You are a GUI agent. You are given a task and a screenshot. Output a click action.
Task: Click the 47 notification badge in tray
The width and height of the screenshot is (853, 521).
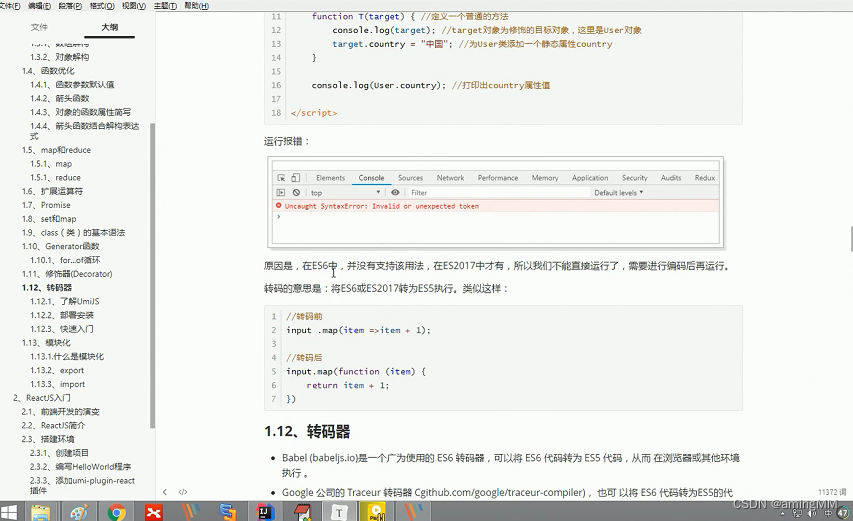click(843, 513)
